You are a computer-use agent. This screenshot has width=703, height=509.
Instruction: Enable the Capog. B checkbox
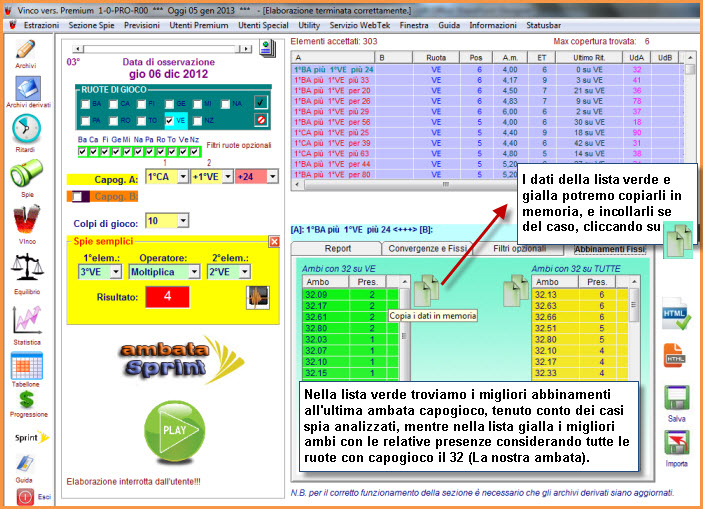point(77,196)
